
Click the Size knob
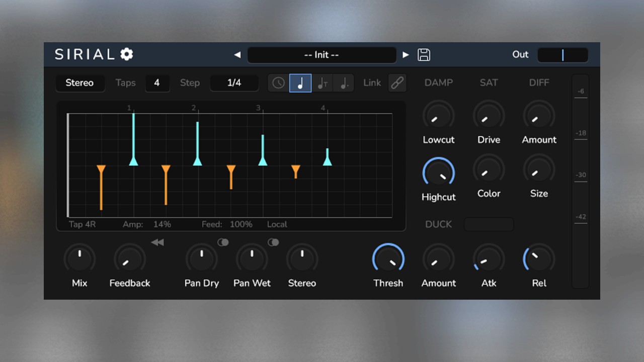[x=539, y=169]
